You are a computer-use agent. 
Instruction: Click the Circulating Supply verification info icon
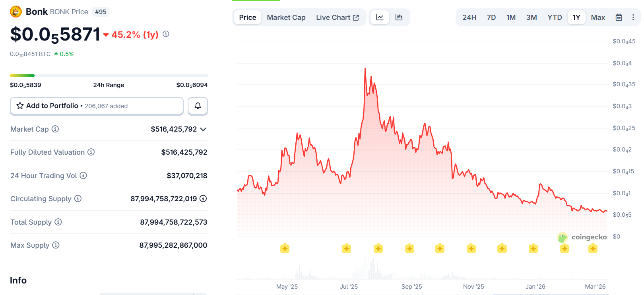(203, 198)
